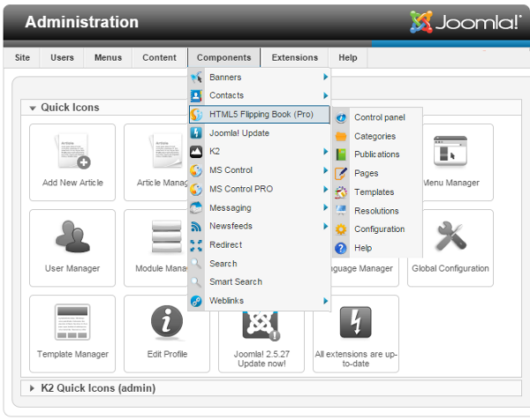Select Redirect menu entry
This screenshot has height=420, width=530.
(x=259, y=244)
